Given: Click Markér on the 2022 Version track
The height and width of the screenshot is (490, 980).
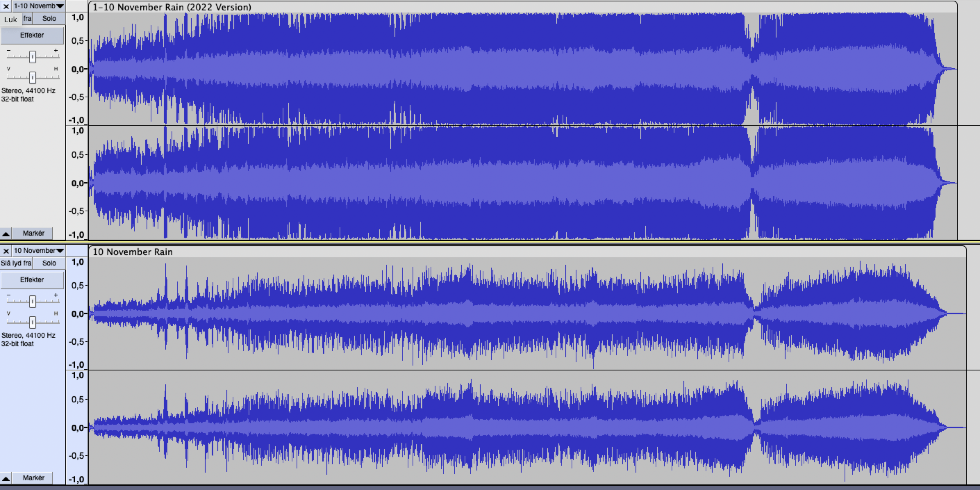Looking at the screenshot, I should coord(33,233).
